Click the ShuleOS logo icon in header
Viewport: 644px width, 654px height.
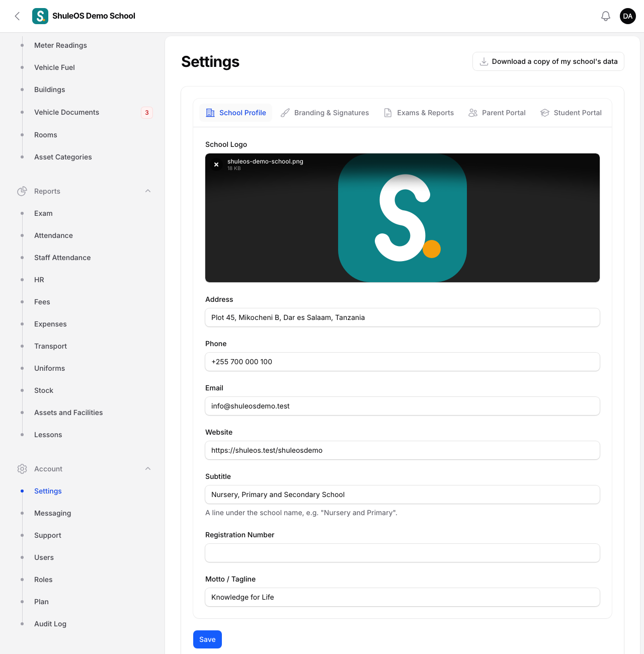pos(40,16)
